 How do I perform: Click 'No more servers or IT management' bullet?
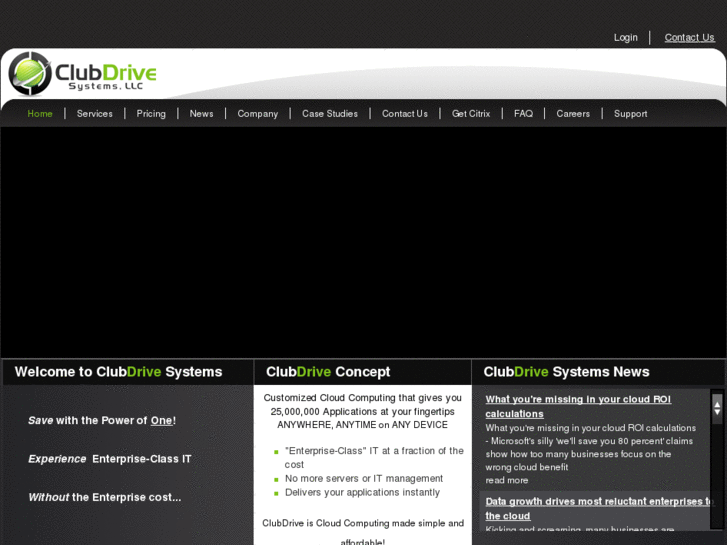coord(364,479)
